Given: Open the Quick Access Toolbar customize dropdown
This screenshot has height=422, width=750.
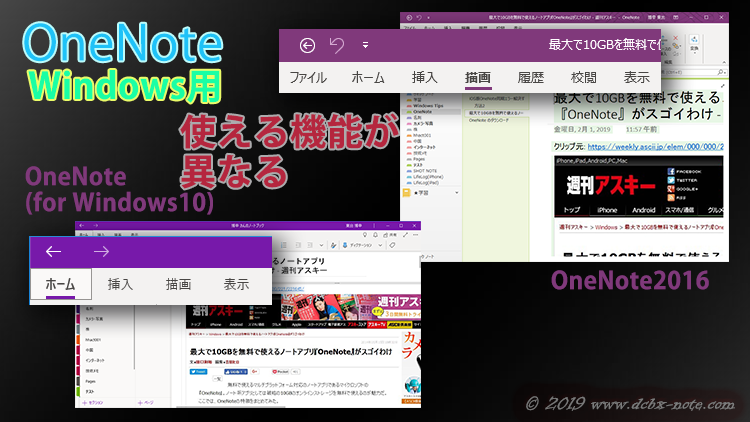Looking at the screenshot, I should tap(365, 45).
